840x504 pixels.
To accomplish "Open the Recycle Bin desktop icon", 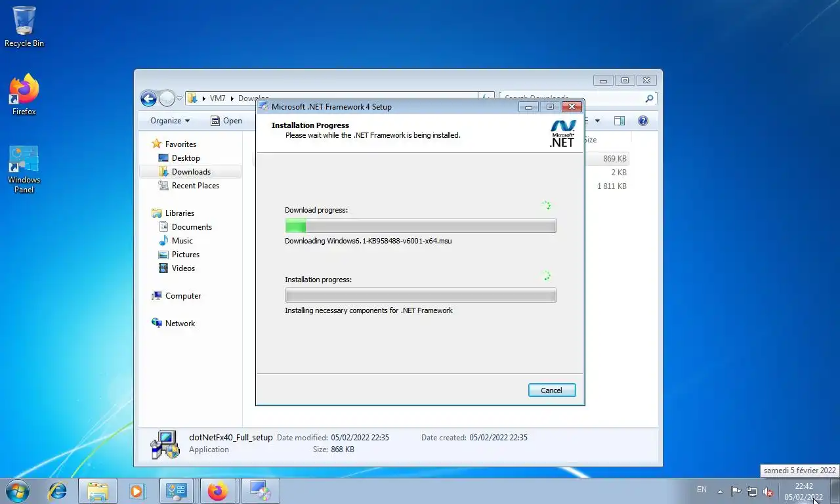I will click(x=24, y=27).
